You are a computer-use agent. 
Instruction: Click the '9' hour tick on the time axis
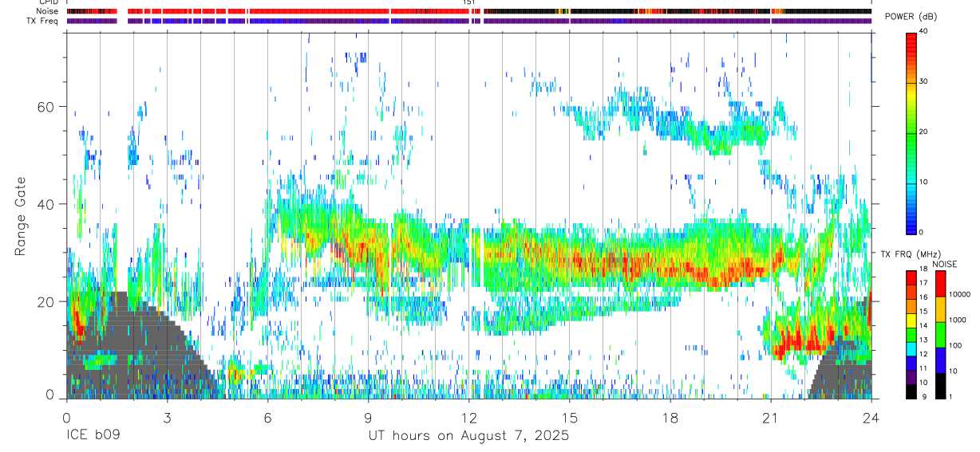368,417
